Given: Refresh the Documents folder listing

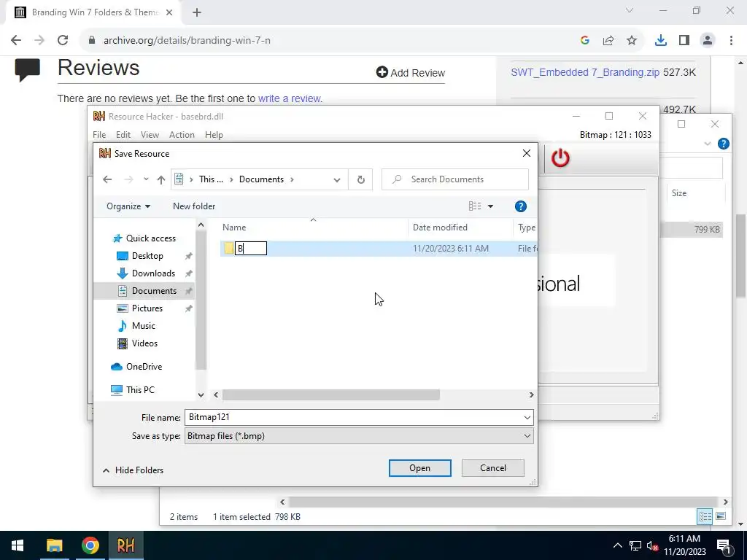Looking at the screenshot, I should (x=360, y=179).
